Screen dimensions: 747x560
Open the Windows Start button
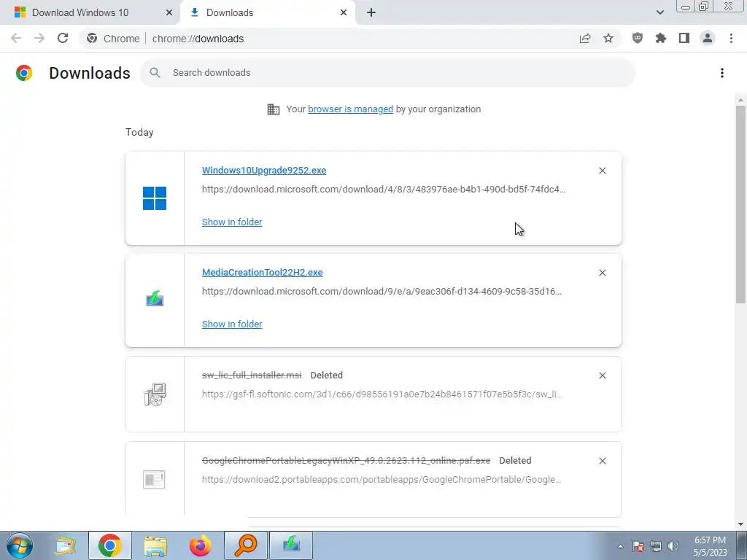19,545
